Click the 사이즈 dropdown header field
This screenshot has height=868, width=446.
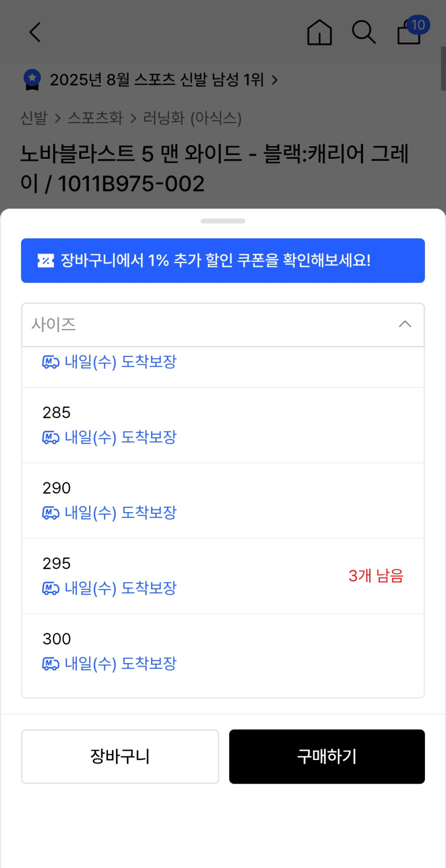tap(210, 324)
